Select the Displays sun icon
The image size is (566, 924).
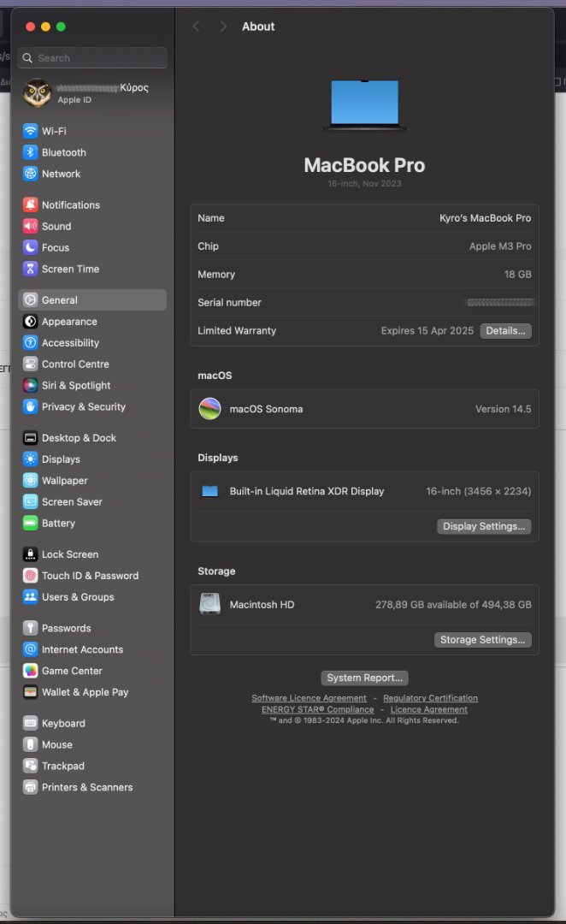tap(30, 459)
